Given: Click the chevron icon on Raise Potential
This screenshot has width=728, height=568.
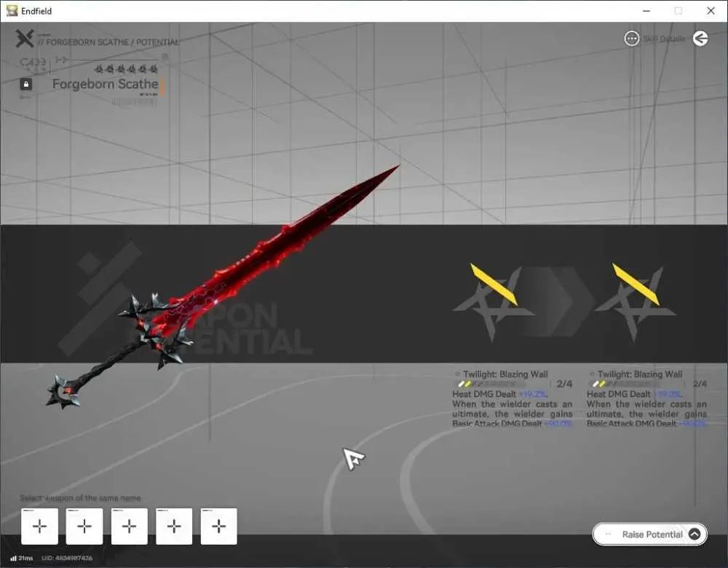Looking at the screenshot, I should (695, 534).
